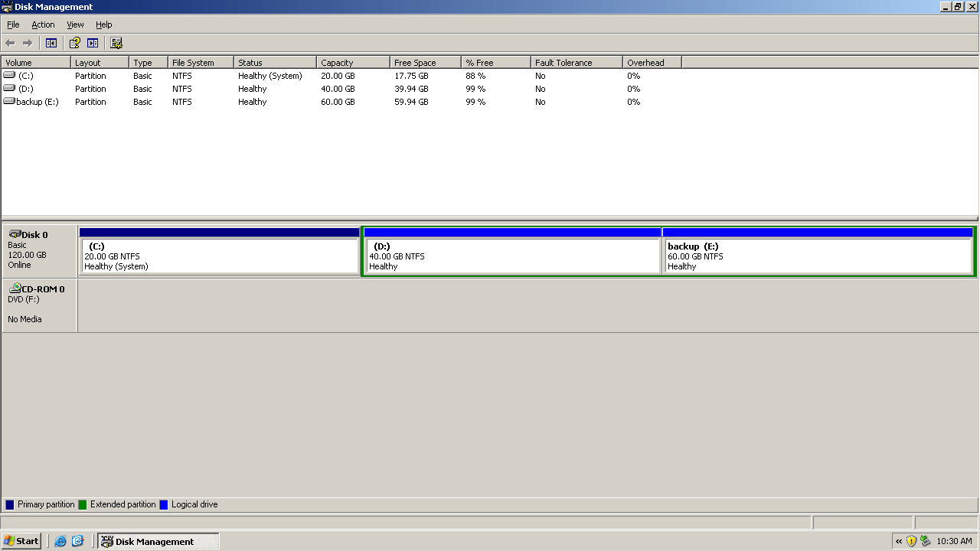
Task: Click the CD-ROM 0 disc icon
Action: 15,289
